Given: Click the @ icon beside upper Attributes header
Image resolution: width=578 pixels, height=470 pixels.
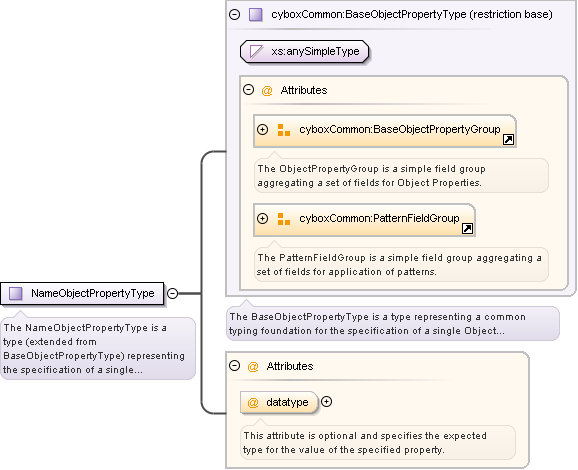Looking at the screenshot, I should coord(267,90).
